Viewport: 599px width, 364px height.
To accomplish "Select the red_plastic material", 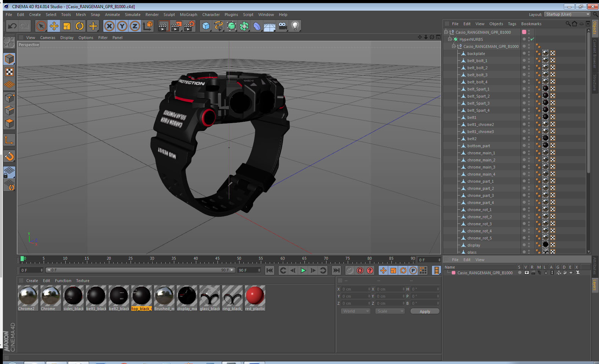I will pyautogui.click(x=255, y=298).
